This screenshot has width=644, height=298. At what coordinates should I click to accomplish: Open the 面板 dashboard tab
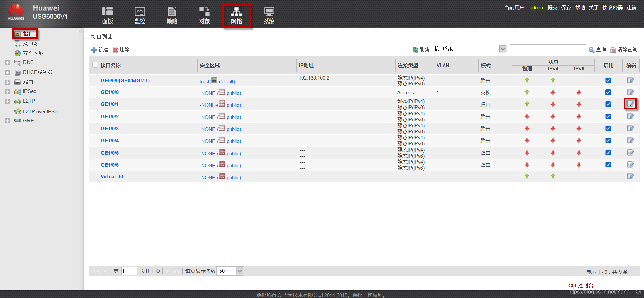107,15
